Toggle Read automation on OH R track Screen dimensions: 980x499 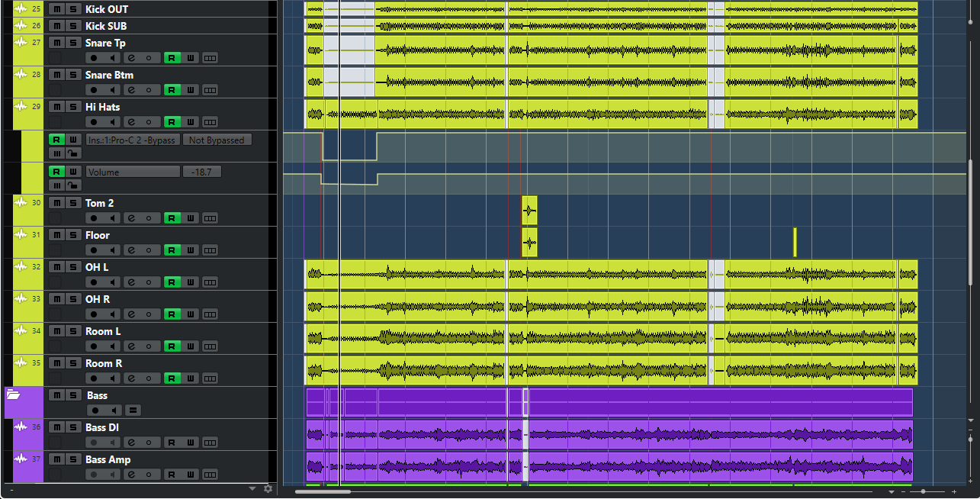point(172,314)
